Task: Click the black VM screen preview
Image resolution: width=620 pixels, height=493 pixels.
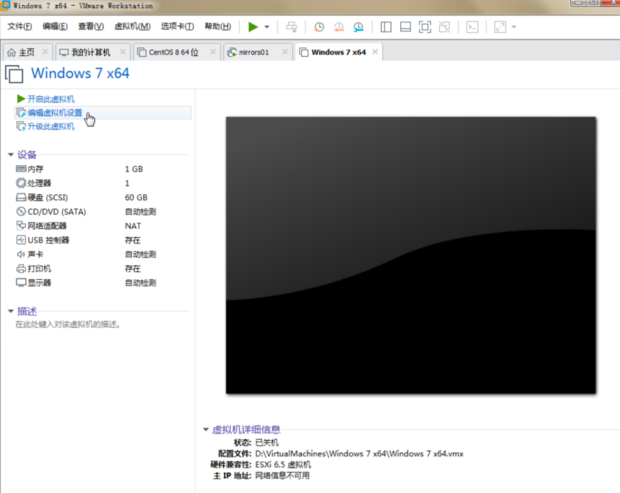Action: point(411,255)
